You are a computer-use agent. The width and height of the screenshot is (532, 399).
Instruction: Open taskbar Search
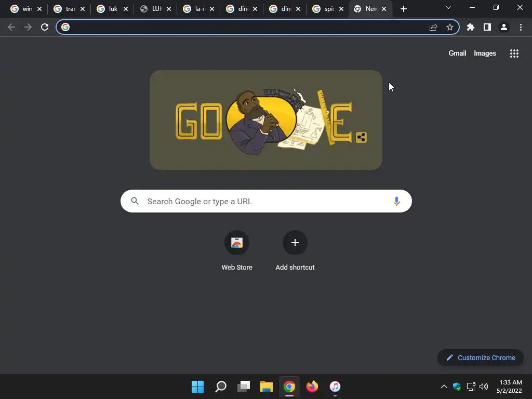tap(220, 387)
